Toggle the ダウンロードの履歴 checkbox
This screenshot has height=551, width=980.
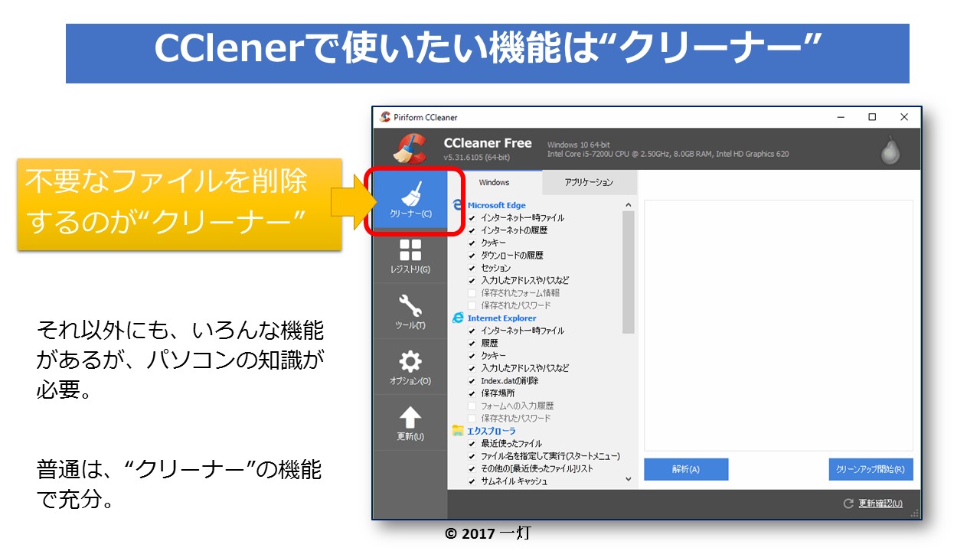pyautogui.click(x=472, y=256)
